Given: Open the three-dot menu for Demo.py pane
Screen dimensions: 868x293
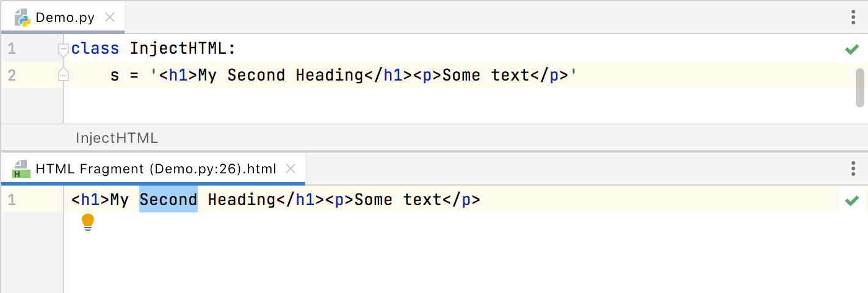Looking at the screenshot, I should pyautogui.click(x=853, y=17).
